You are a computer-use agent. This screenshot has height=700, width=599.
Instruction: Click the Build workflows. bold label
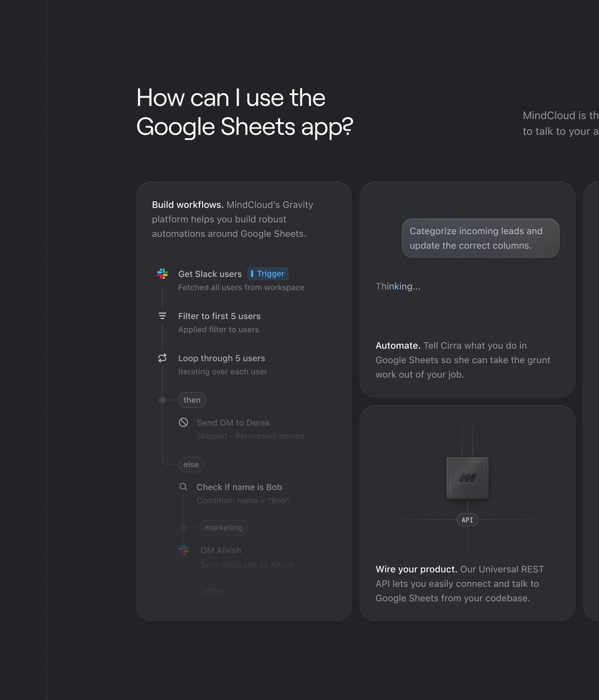click(x=188, y=205)
